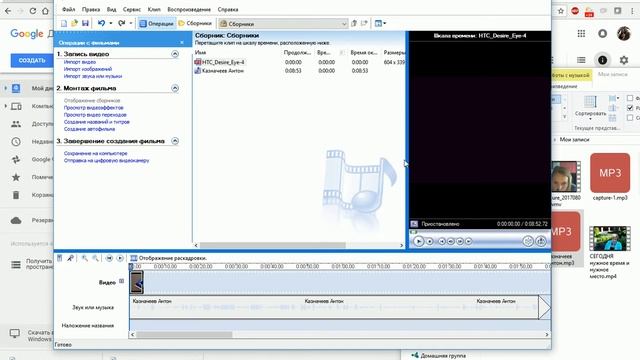The width and height of the screenshot is (640, 360).
Task: Collapse the Завершение создания фильма section
Action: [x=175, y=141]
